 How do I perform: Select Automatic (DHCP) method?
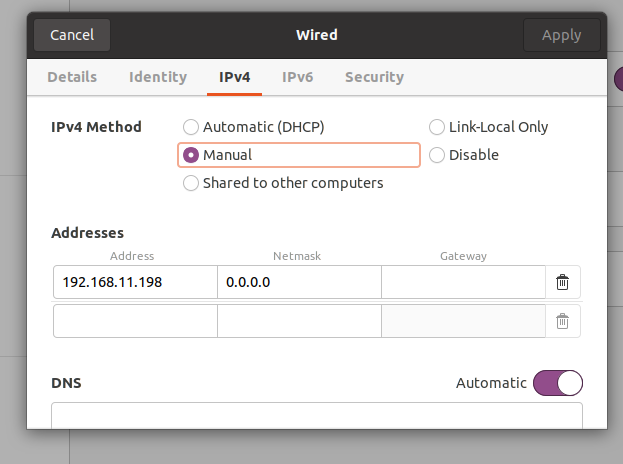(x=253, y=127)
